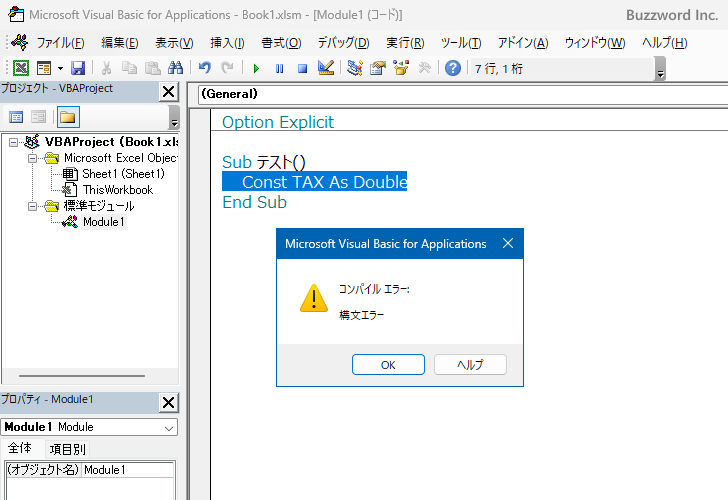Viewport: 728px width, 500px height.
Task: Open the 実行(R) menu
Action: tap(405, 43)
